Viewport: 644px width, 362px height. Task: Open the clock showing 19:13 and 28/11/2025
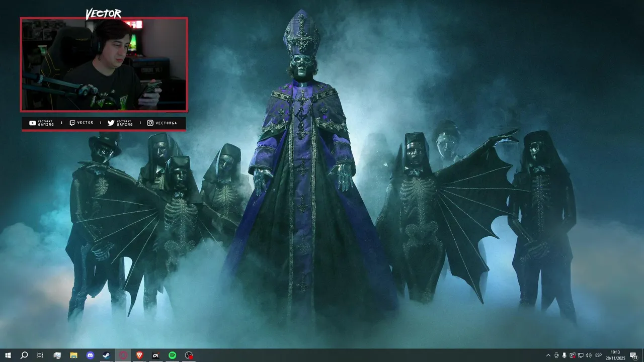[x=615, y=355]
